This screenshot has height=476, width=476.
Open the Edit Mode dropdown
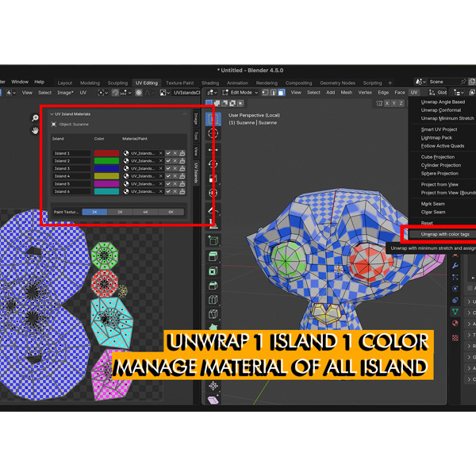tap(240, 93)
